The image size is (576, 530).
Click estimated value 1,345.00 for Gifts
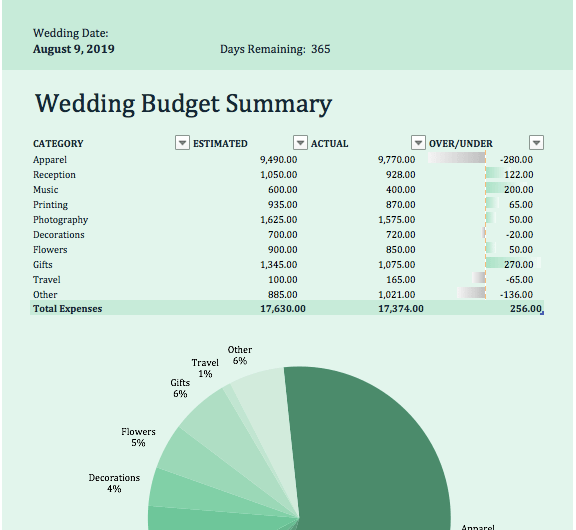278,265
